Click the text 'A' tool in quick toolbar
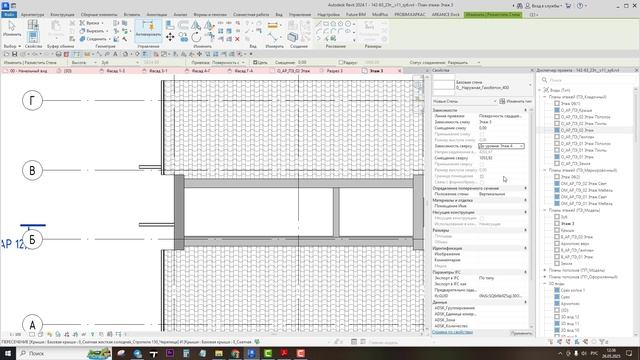 (x=116, y=54)
